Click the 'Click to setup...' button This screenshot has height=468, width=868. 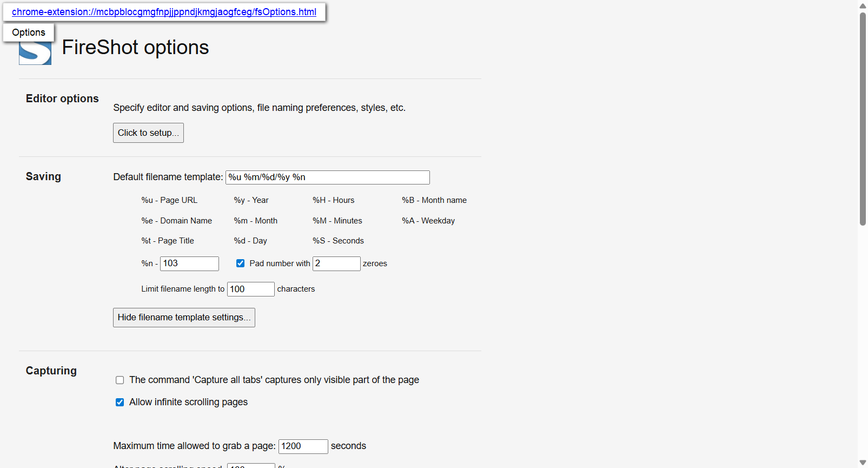point(148,133)
